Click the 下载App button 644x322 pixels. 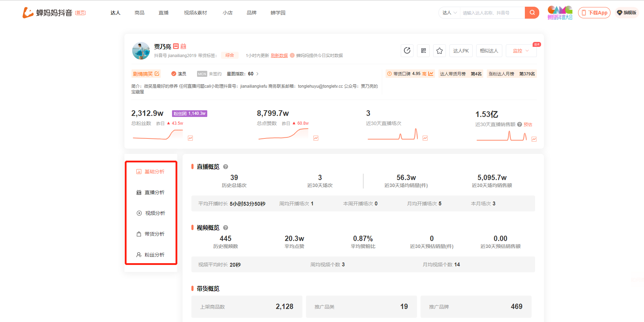click(594, 13)
